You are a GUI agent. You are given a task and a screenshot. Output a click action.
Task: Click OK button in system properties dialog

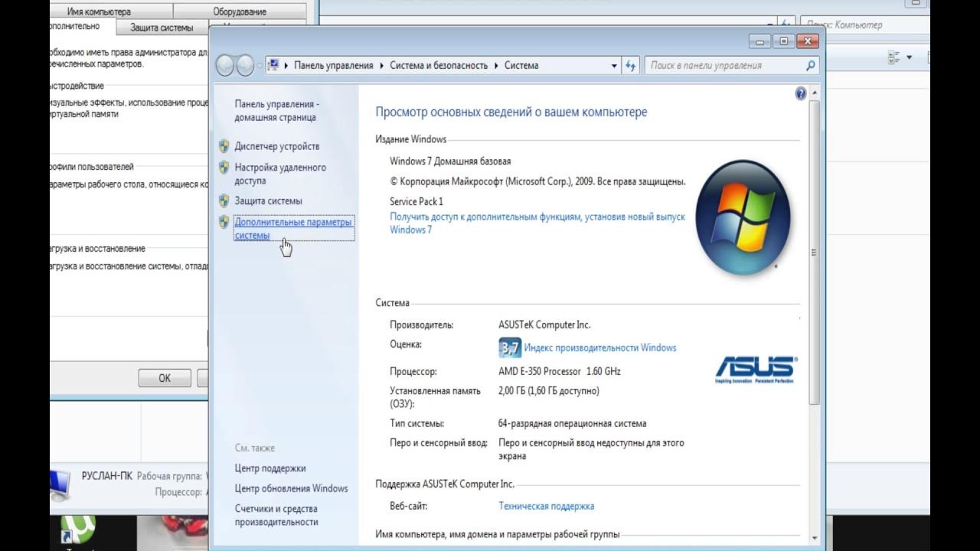[x=165, y=378]
